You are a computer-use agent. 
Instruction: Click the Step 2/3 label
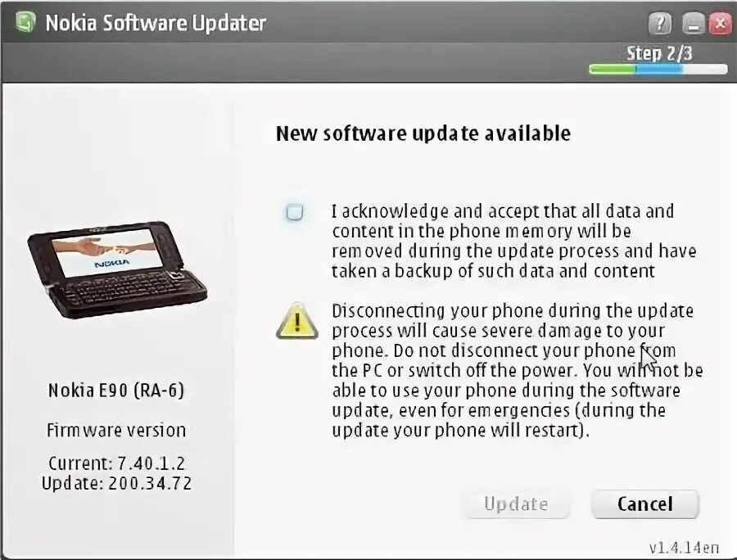[x=659, y=53]
